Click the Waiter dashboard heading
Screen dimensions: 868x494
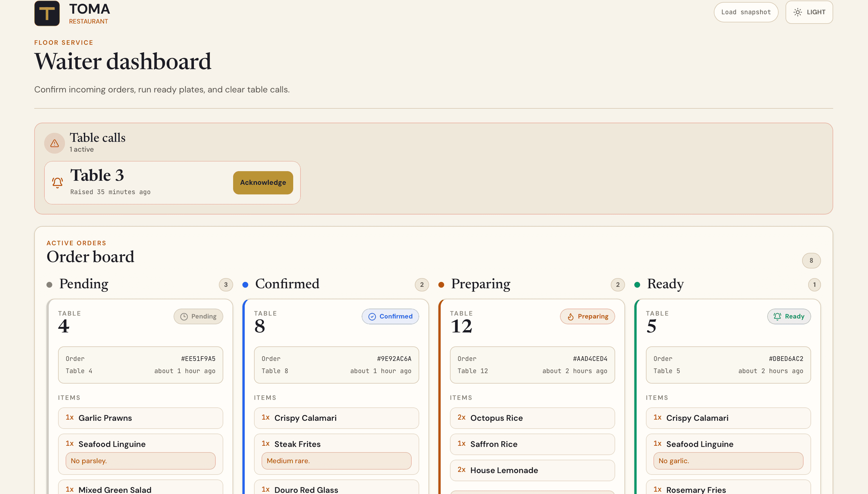pyautogui.click(x=123, y=61)
